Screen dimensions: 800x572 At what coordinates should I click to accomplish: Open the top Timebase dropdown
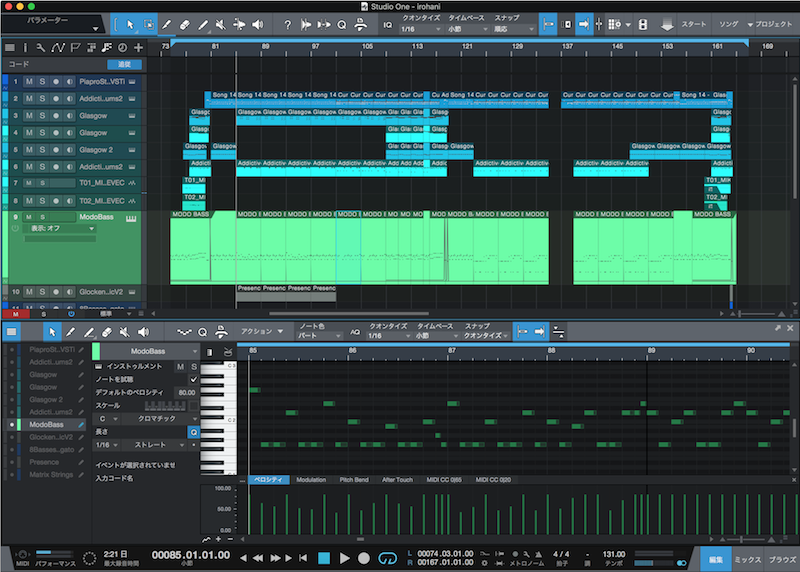[468, 30]
